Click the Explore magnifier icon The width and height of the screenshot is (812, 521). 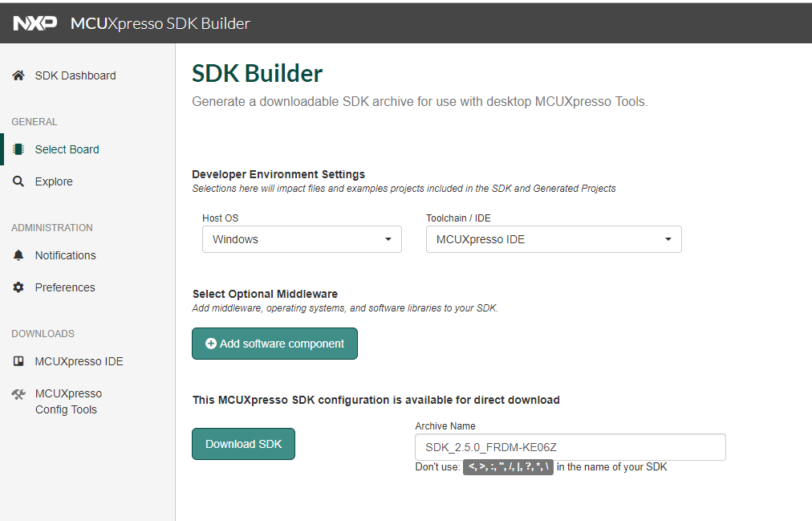click(19, 181)
